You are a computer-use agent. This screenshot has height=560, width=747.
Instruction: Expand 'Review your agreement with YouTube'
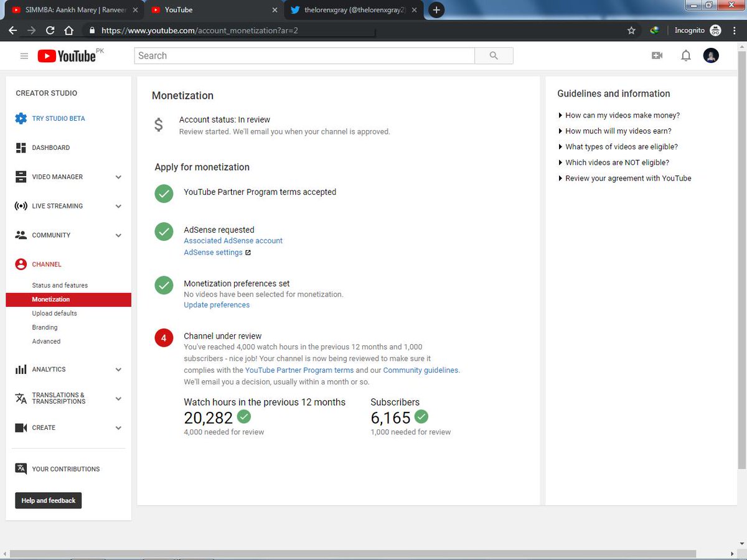click(x=624, y=178)
